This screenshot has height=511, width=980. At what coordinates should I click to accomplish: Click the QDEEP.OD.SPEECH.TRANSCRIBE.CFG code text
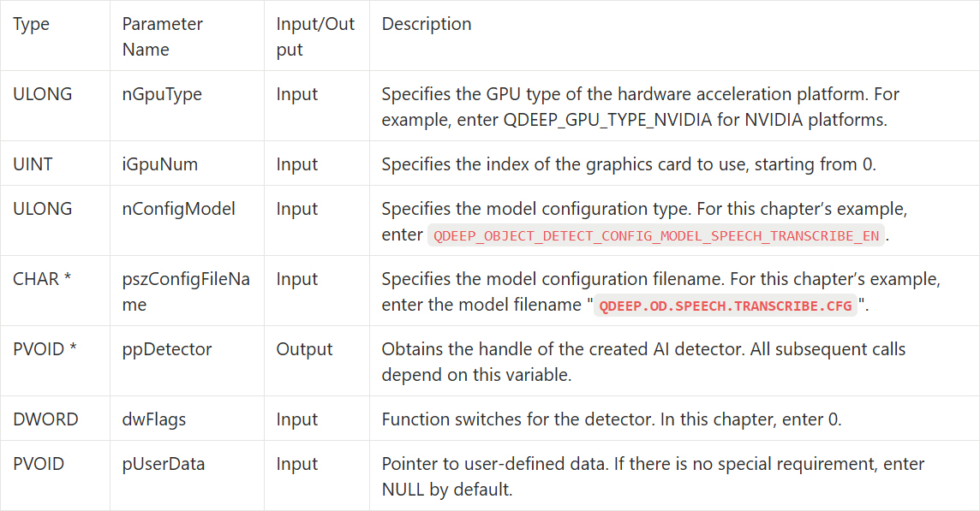coord(725,306)
